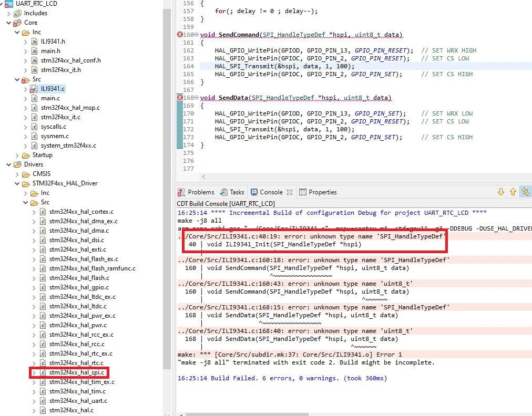Click ILI9341.c:40:19 error line in console

pos(312,237)
